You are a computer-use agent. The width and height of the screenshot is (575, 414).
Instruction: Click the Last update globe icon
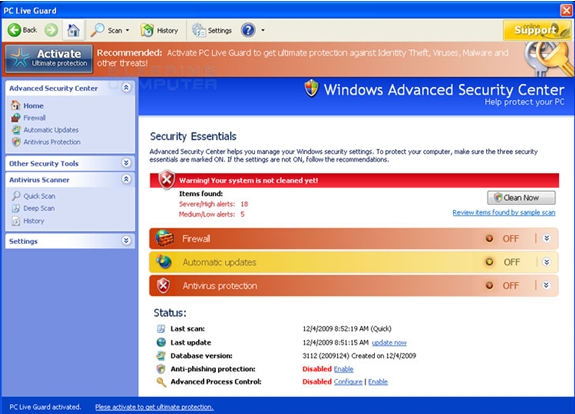click(x=161, y=342)
